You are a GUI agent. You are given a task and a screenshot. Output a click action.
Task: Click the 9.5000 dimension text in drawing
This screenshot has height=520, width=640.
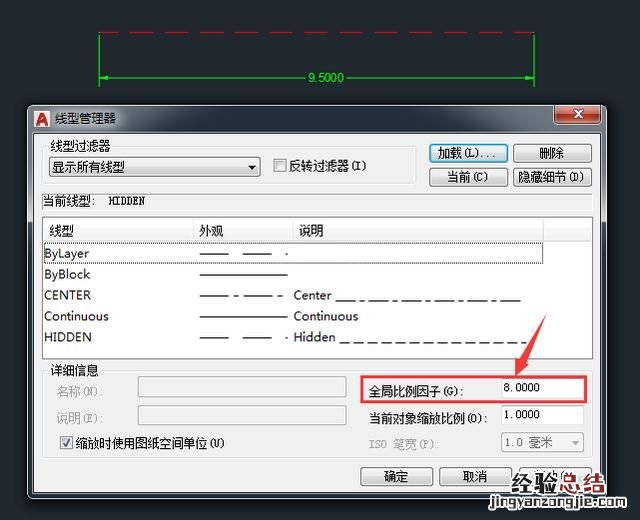click(326, 78)
